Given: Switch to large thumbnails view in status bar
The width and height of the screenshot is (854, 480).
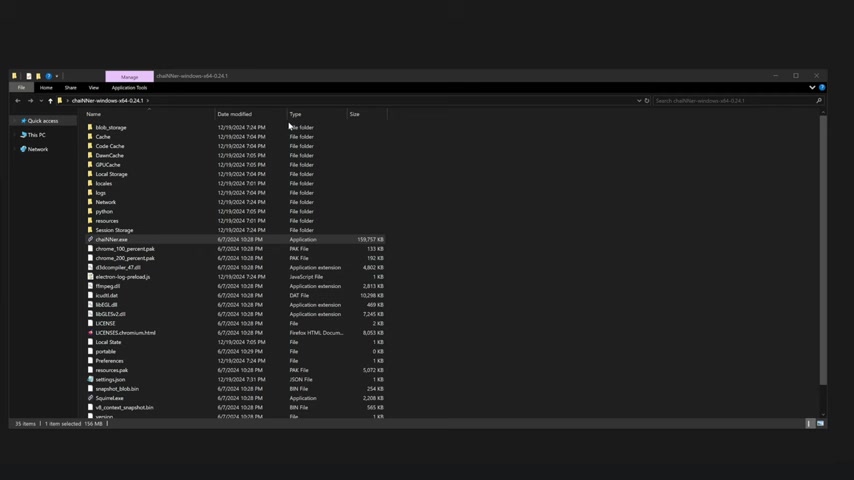Looking at the screenshot, I should click(820, 424).
